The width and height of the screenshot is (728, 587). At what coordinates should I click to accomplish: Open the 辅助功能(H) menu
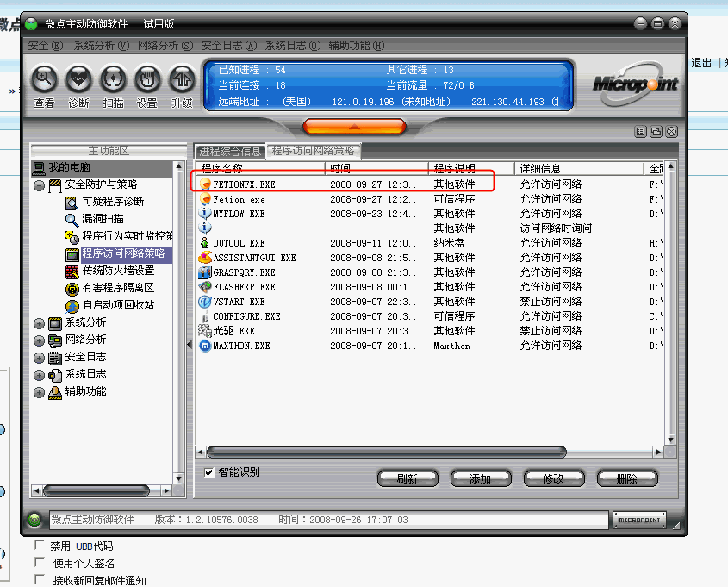point(357,46)
